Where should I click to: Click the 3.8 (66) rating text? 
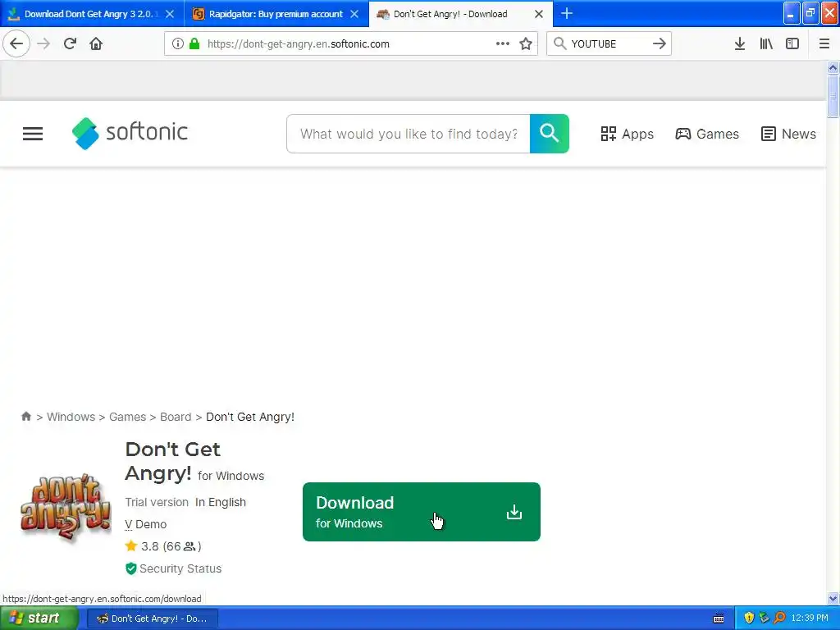(171, 546)
